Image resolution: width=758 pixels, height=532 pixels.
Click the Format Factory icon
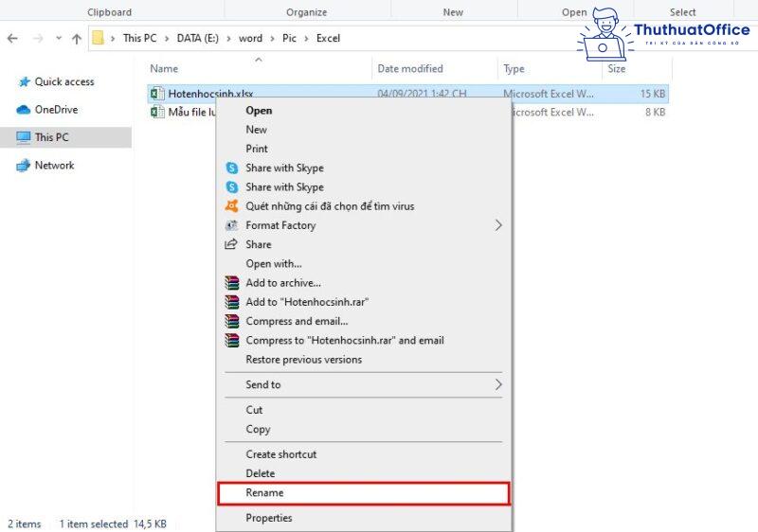(232, 225)
